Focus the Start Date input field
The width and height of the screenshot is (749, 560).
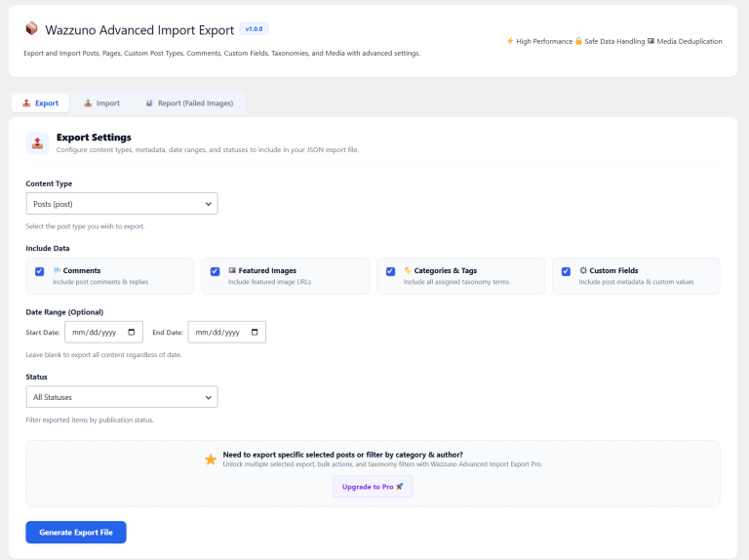click(x=103, y=332)
